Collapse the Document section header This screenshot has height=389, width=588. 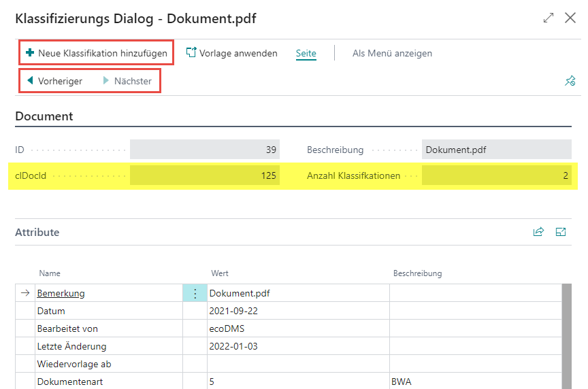[x=44, y=116]
